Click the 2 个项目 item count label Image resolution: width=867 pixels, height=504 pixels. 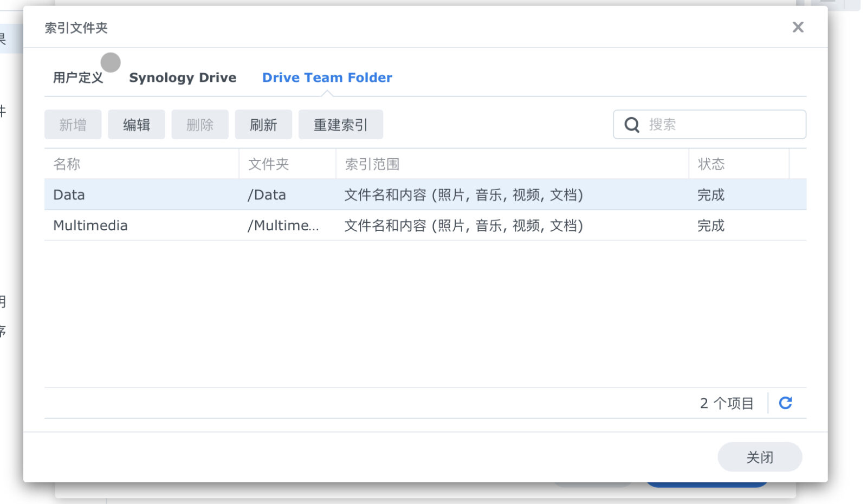[727, 403]
